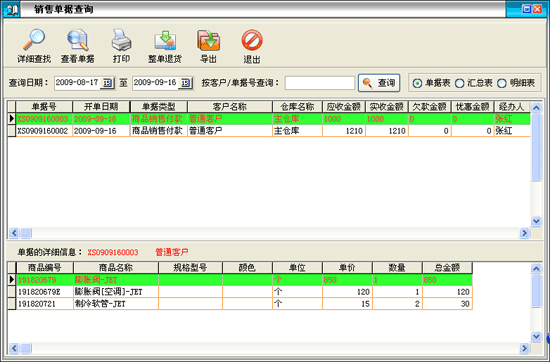Screen dimensions: 550x362
Task: Select the 明细表 radio button
Action: click(x=502, y=83)
